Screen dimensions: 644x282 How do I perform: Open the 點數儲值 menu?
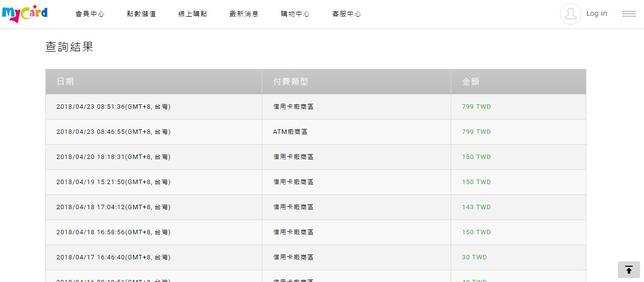pos(141,14)
